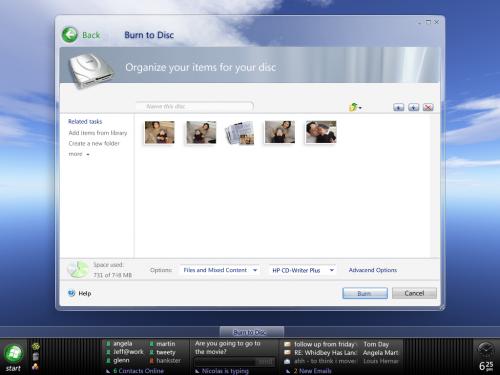500x375 pixels.
Task: Click the red X delete item button
Action: click(428, 107)
